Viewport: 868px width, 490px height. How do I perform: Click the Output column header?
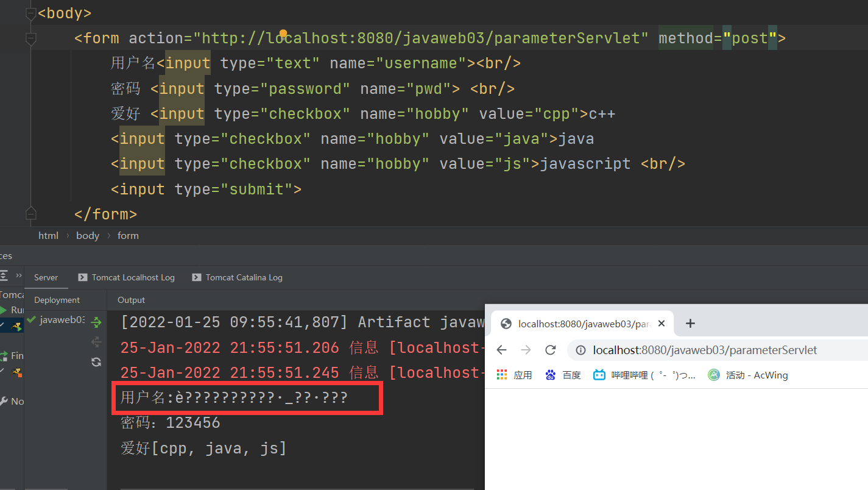131,300
